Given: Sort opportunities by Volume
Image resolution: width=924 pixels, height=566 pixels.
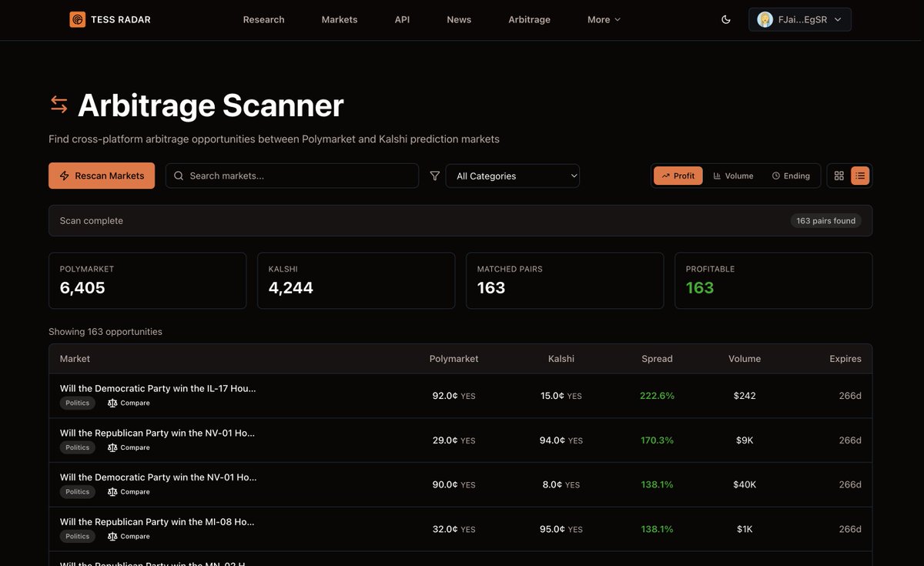Looking at the screenshot, I should (x=733, y=176).
